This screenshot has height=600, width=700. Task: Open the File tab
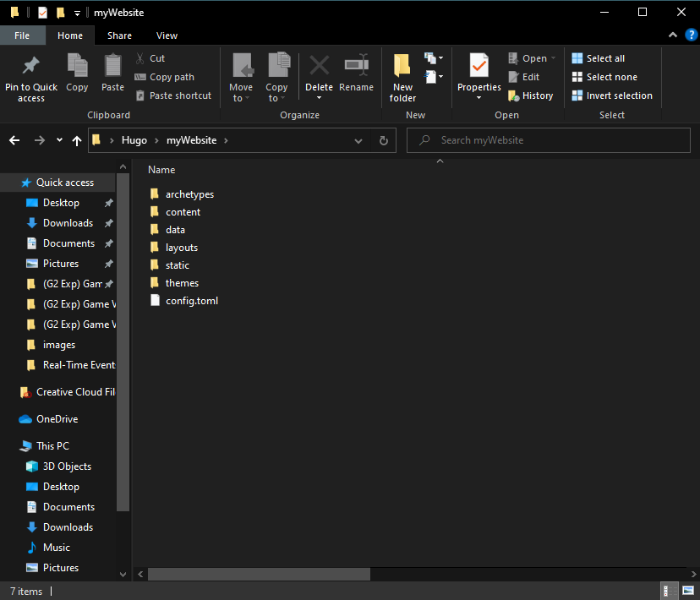22,35
